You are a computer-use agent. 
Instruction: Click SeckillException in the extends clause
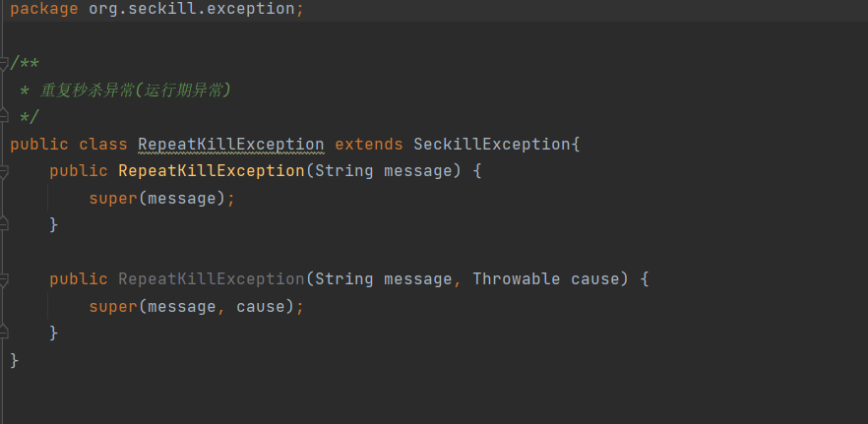click(492, 145)
